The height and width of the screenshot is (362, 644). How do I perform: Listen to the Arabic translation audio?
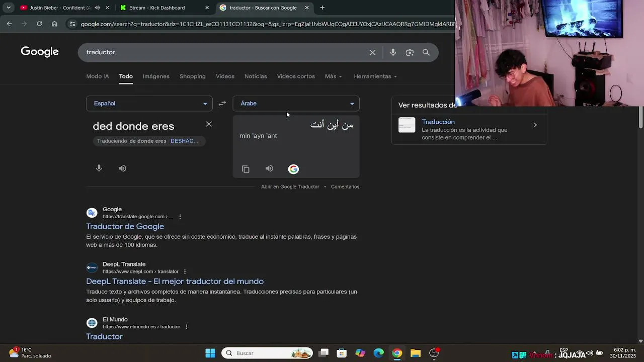(x=269, y=168)
